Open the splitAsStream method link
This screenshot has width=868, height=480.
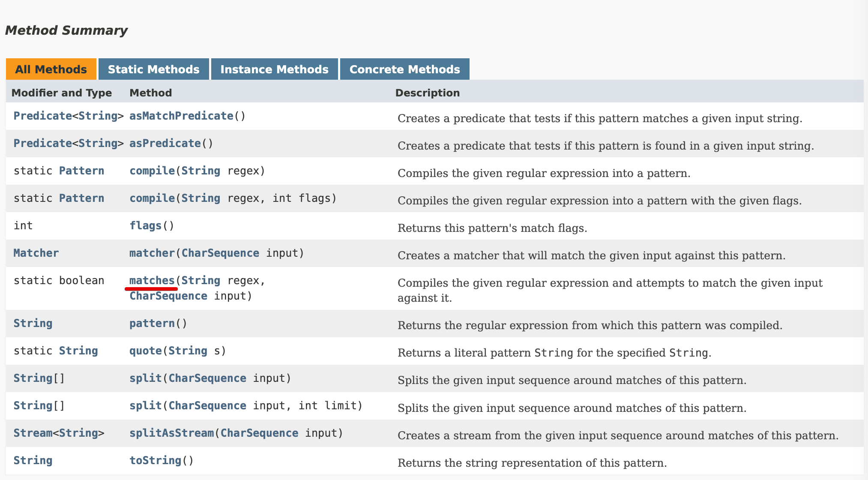click(171, 433)
